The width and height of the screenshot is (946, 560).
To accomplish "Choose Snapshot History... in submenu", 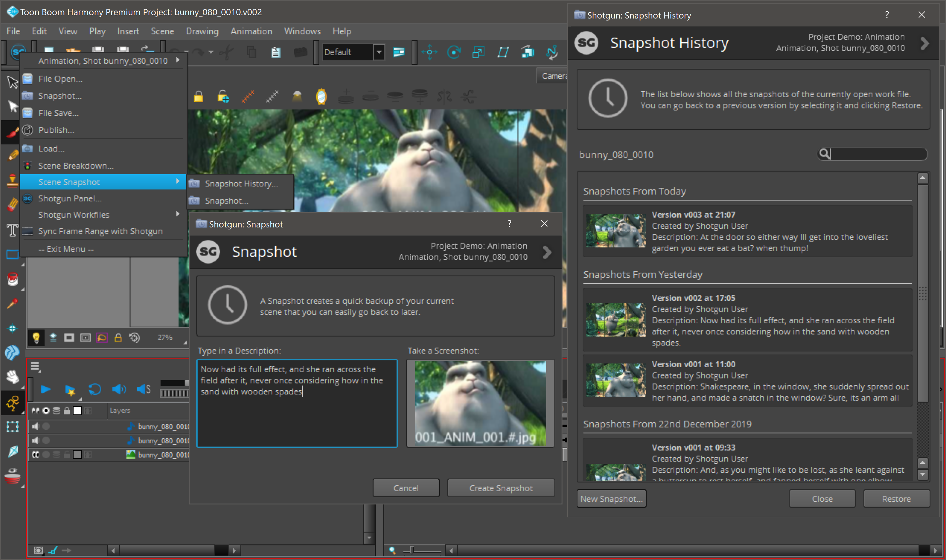I will pyautogui.click(x=241, y=184).
